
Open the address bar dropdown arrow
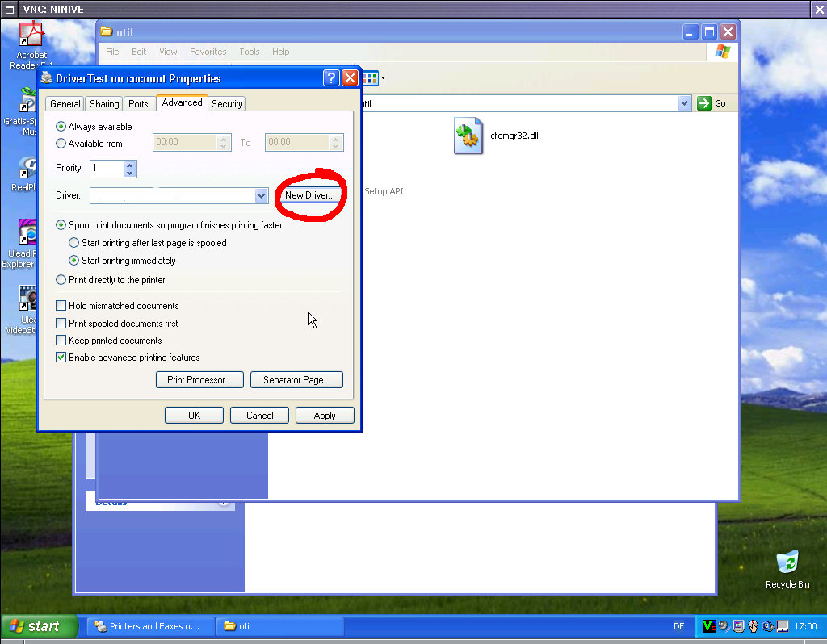click(684, 103)
